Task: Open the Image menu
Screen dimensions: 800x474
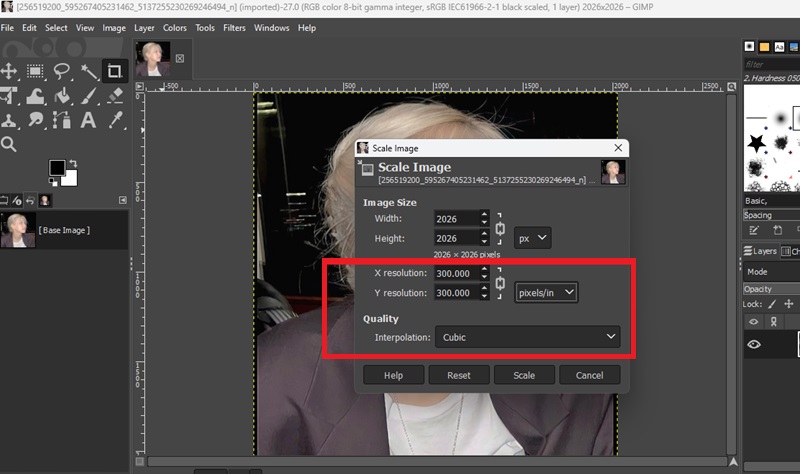Action: [x=114, y=28]
